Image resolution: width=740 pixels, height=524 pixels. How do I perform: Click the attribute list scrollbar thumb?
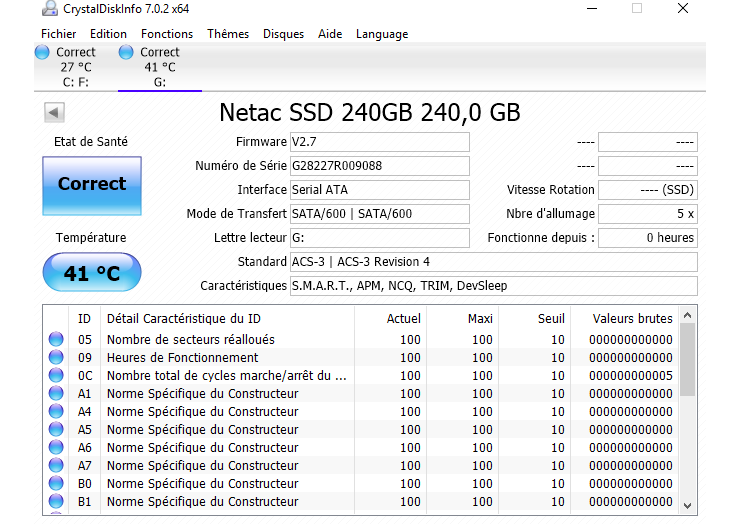[688, 360]
